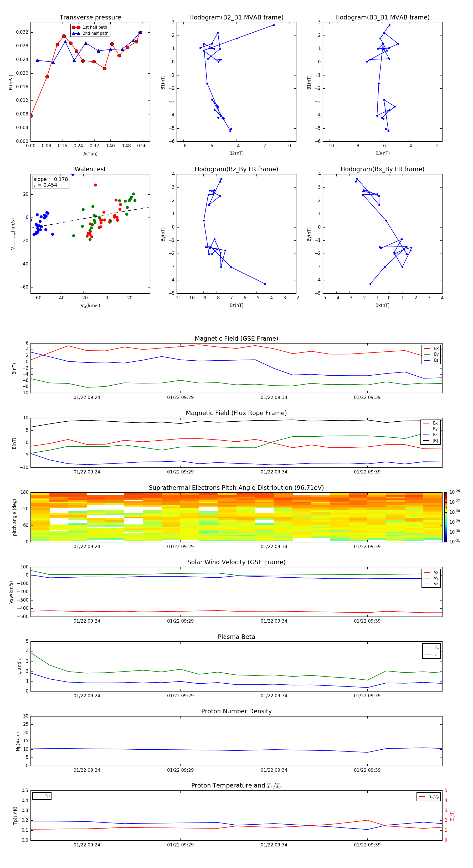
Task: Click 'VA(km/s)' axis label under WalenTest
Action: [x=90, y=306]
